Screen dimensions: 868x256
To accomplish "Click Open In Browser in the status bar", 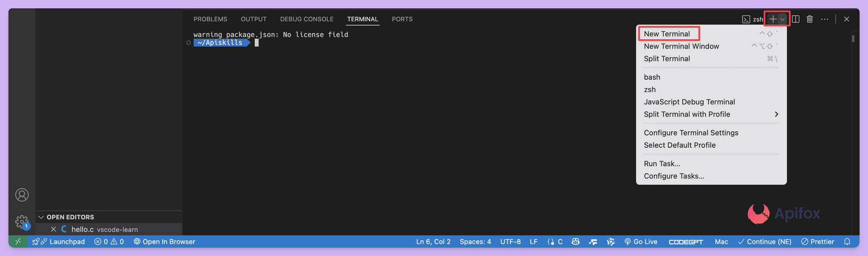I will tap(164, 242).
